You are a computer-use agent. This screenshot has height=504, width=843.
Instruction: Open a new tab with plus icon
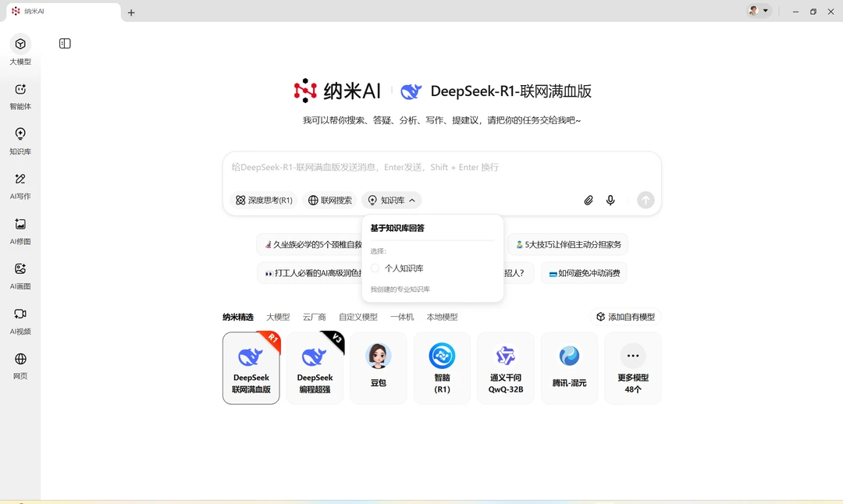[x=131, y=12]
